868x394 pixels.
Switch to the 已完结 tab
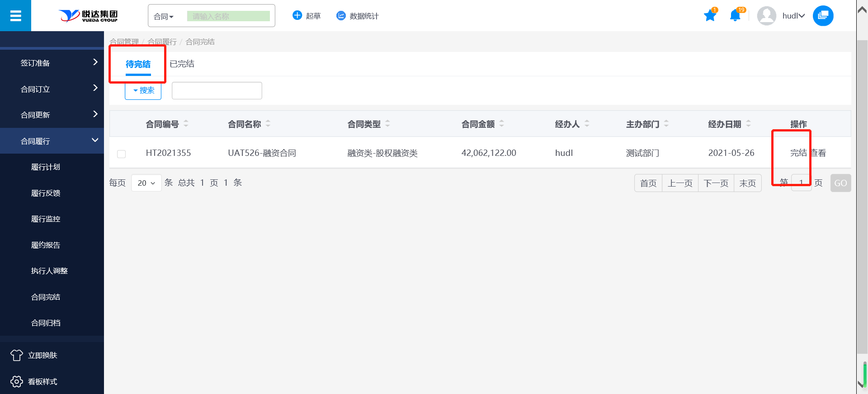coord(182,64)
